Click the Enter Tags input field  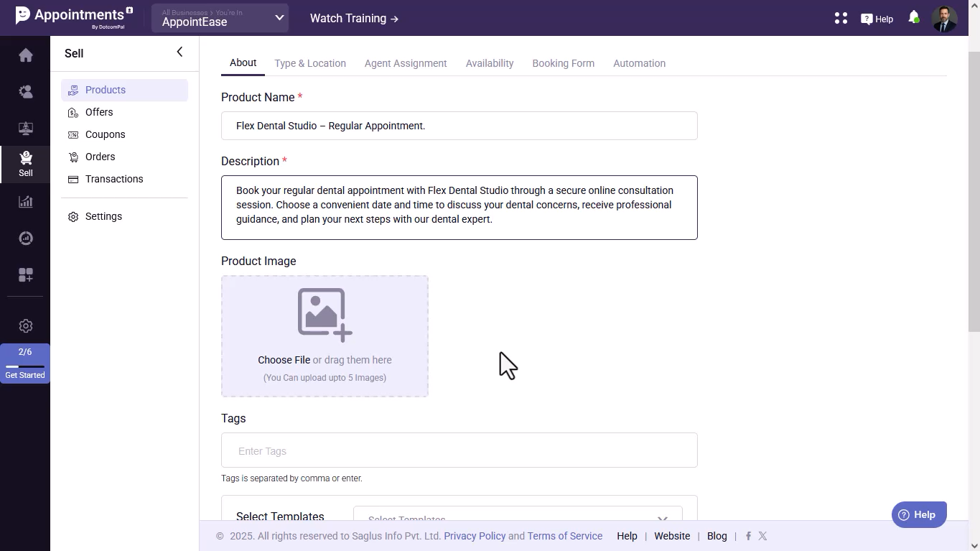point(459,451)
